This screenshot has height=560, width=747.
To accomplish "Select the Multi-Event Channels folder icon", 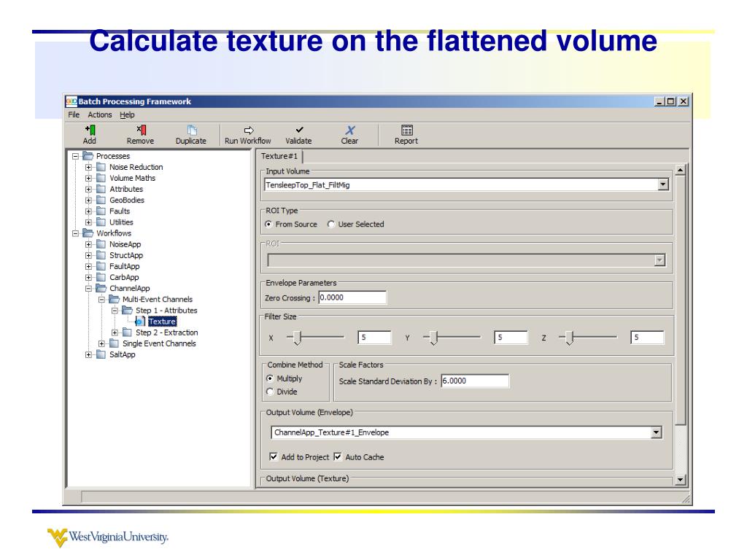I will coord(115,299).
